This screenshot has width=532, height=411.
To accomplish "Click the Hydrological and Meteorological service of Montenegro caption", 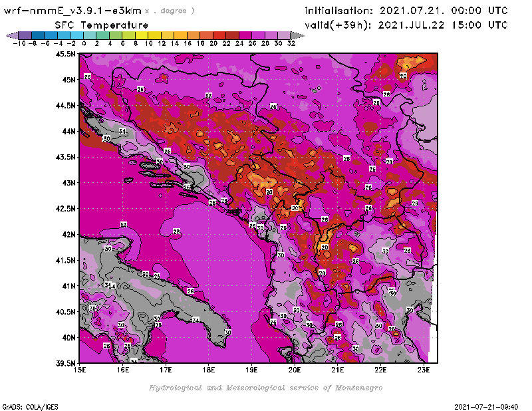I will point(265,388).
